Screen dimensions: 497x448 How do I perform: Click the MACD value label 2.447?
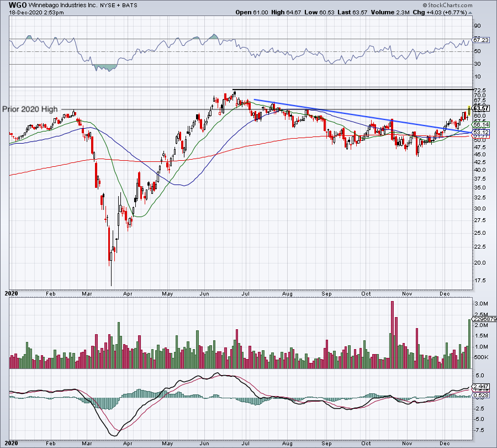click(481, 387)
